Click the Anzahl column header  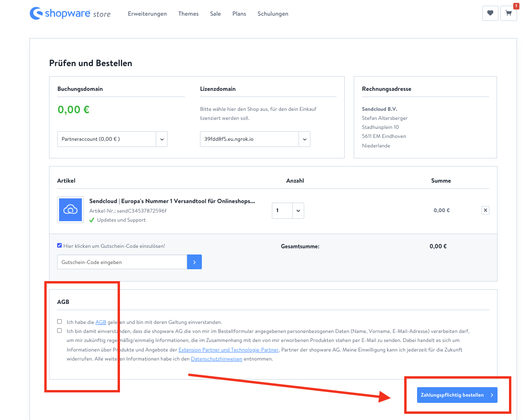coord(295,181)
